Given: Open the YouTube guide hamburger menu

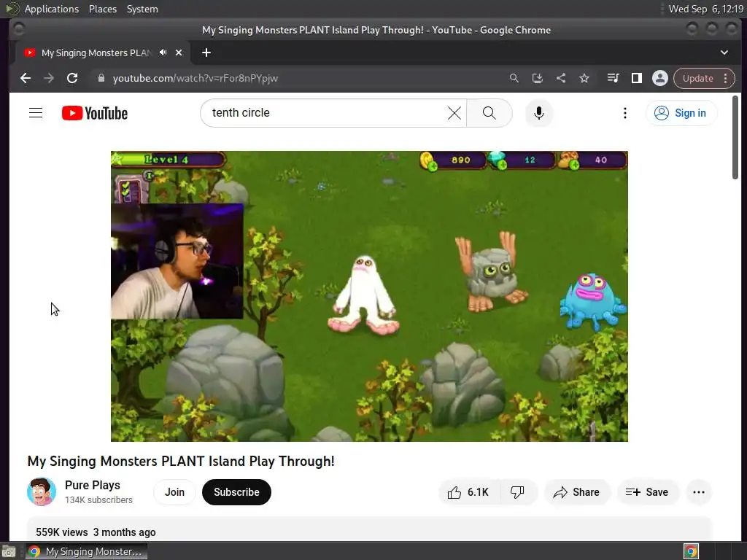Looking at the screenshot, I should click(36, 113).
